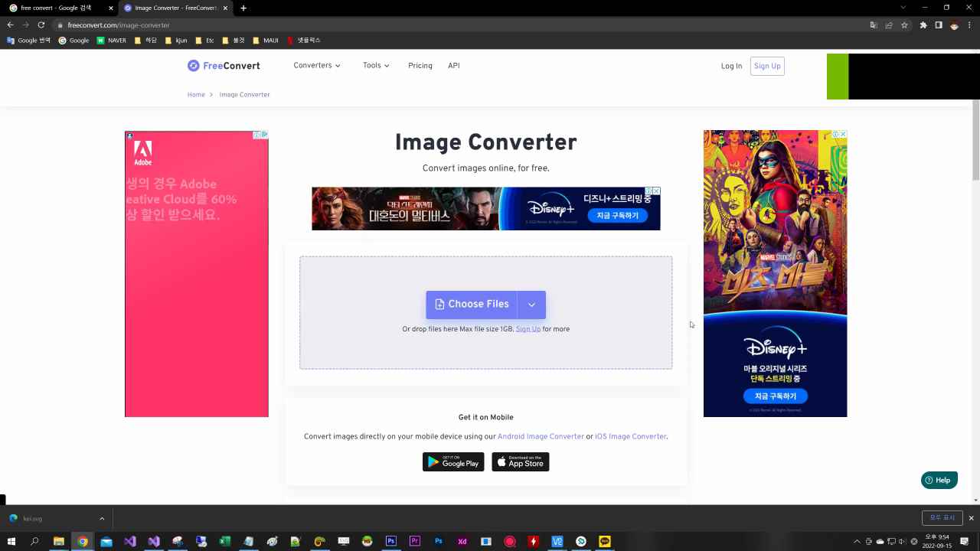Close the Image Converter browser tab
The image size is (980, 551).
coord(225,8)
